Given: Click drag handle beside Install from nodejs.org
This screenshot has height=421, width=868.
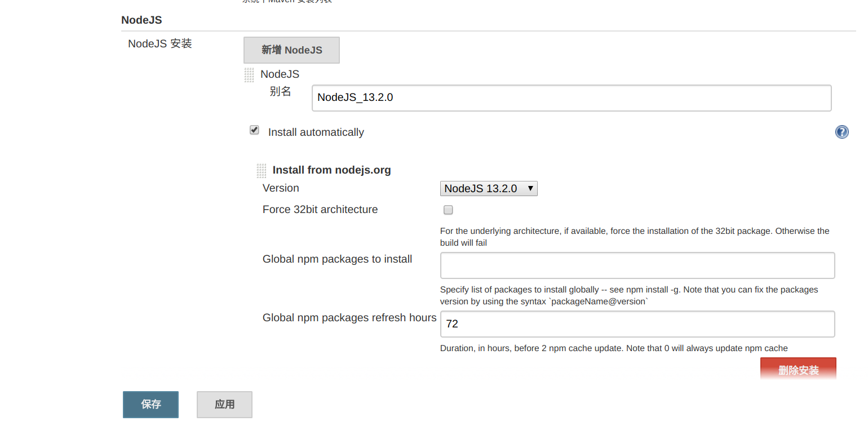Looking at the screenshot, I should (261, 170).
